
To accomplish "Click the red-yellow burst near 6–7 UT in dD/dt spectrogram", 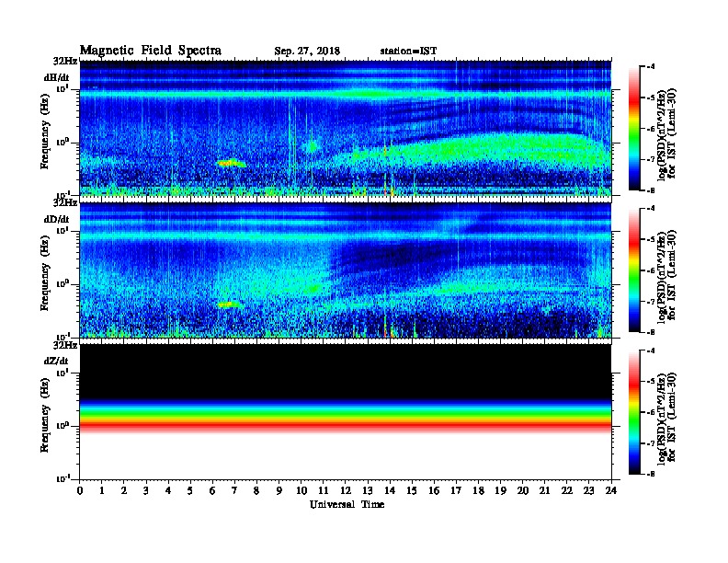I will (x=230, y=304).
